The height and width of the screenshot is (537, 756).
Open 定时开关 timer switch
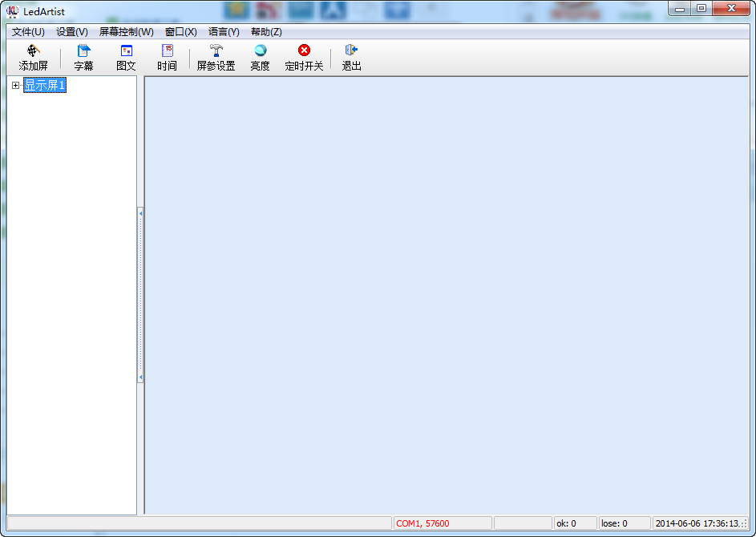304,58
